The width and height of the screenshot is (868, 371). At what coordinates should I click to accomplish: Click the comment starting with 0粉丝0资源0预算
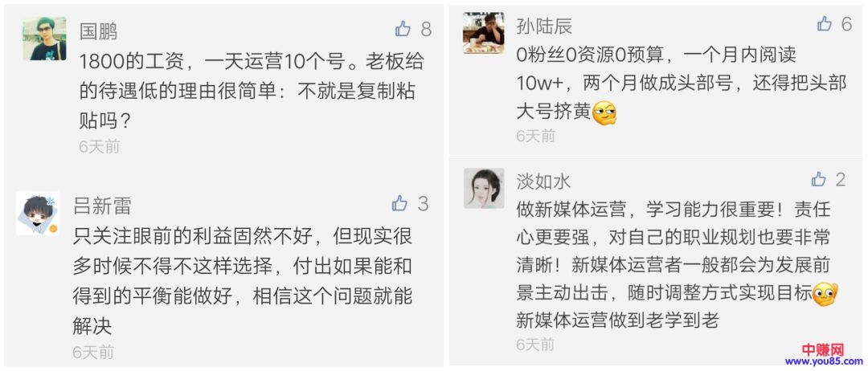point(680,84)
